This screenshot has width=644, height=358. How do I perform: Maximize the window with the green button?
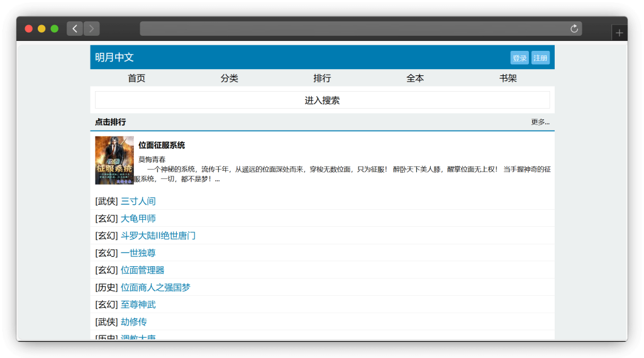[x=54, y=29]
